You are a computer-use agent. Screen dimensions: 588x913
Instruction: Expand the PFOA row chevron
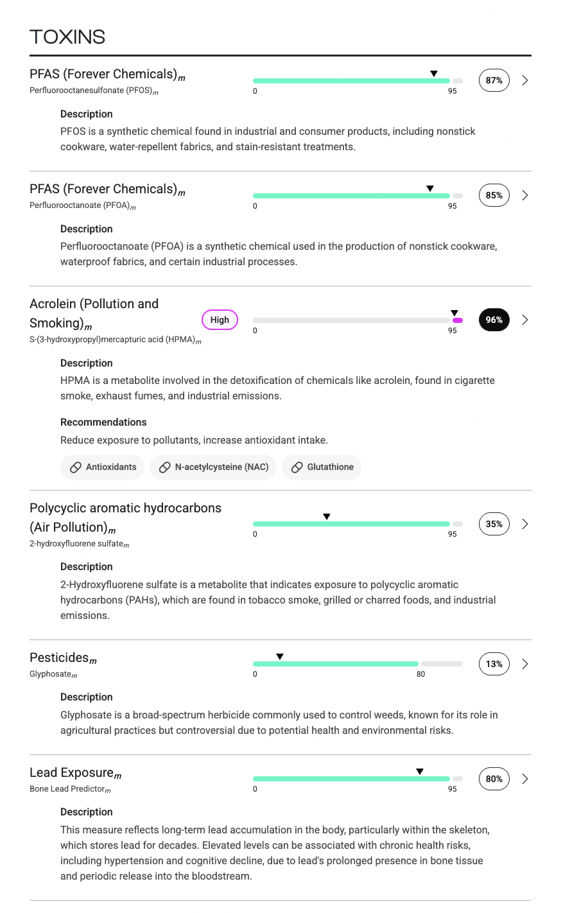525,195
